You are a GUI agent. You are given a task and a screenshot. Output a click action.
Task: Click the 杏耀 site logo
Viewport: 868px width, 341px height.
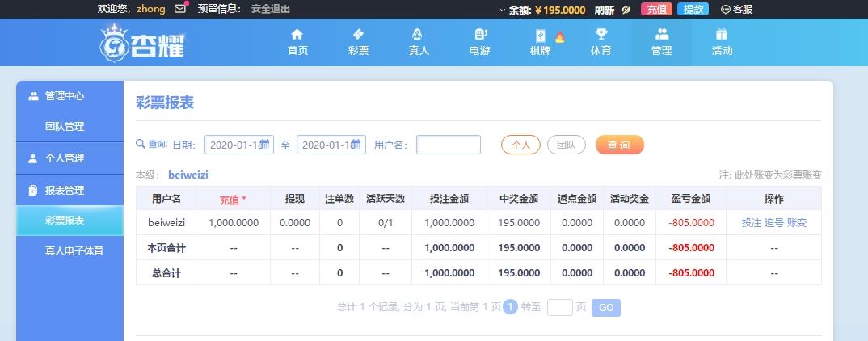(x=142, y=43)
